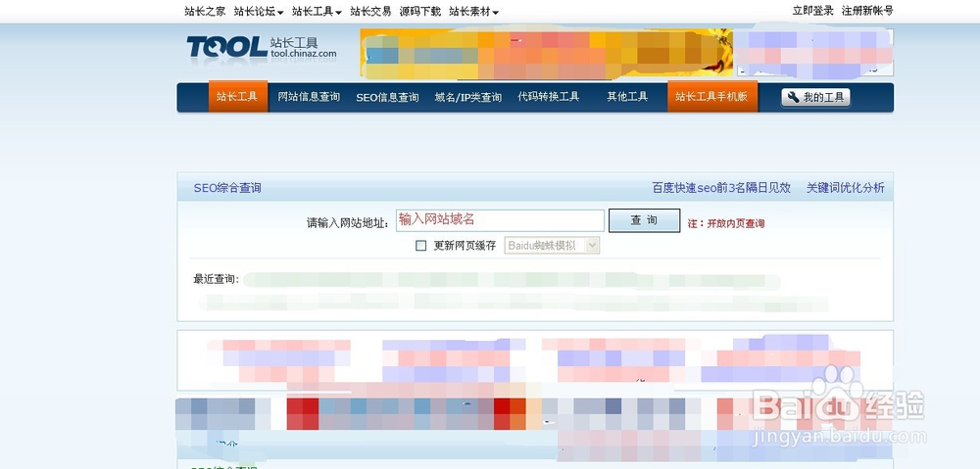Select the orange 站长工具 nav tab

pyautogui.click(x=237, y=97)
